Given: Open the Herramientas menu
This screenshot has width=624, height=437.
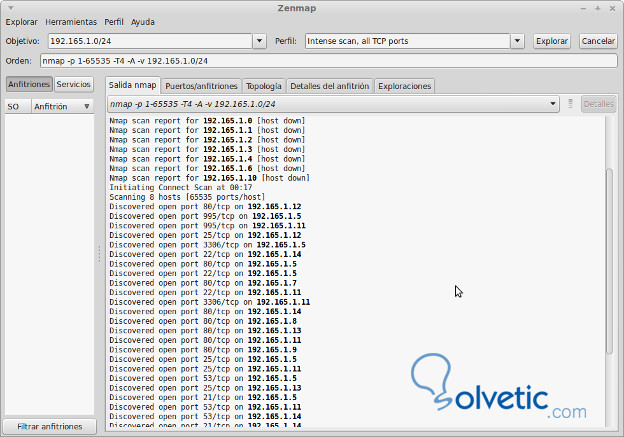Looking at the screenshot, I should (71, 22).
